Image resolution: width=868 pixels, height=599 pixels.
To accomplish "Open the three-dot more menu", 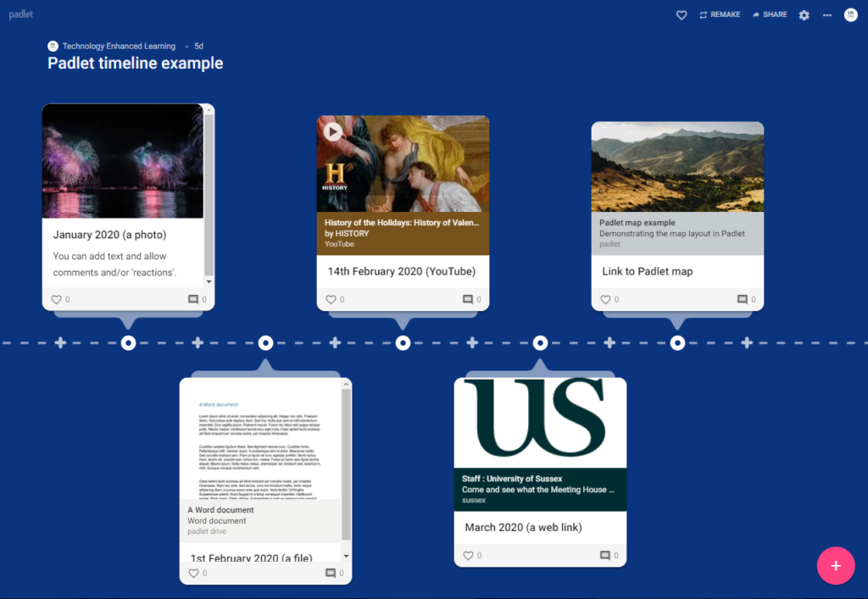I will click(x=827, y=15).
